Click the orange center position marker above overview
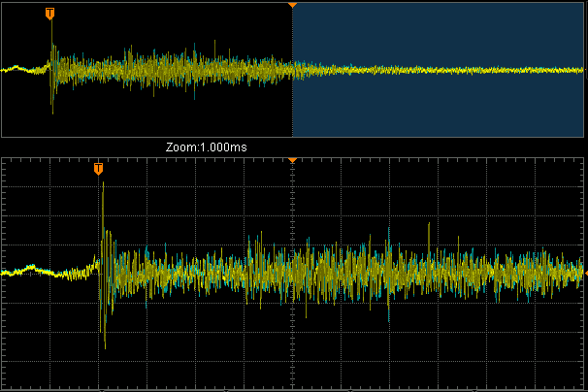This screenshot has width=588, height=392. [x=292, y=5]
